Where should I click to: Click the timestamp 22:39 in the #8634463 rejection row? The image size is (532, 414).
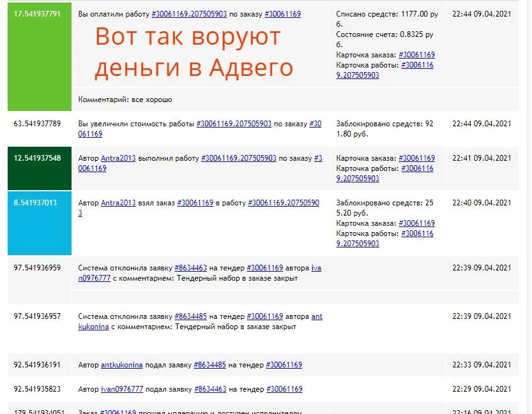click(482, 268)
